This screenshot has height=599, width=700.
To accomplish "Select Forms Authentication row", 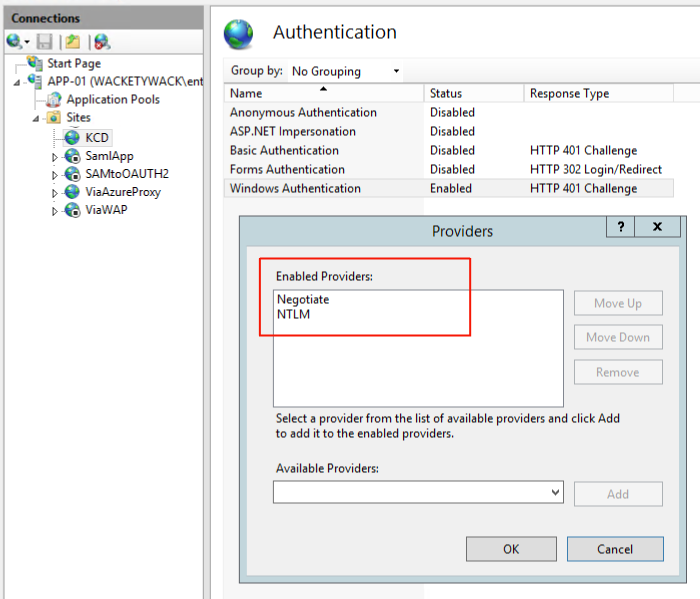I will pos(448,169).
